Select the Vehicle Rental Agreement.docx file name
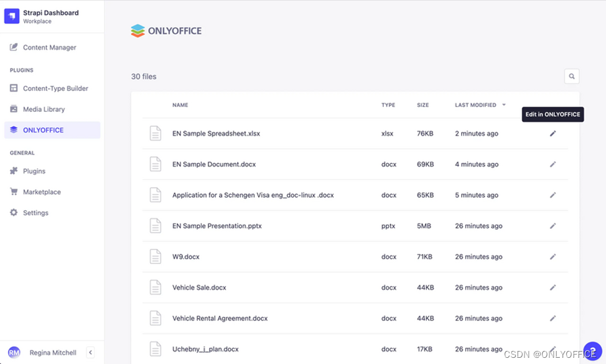The width and height of the screenshot is (606, 364). (x=220, y=319)
